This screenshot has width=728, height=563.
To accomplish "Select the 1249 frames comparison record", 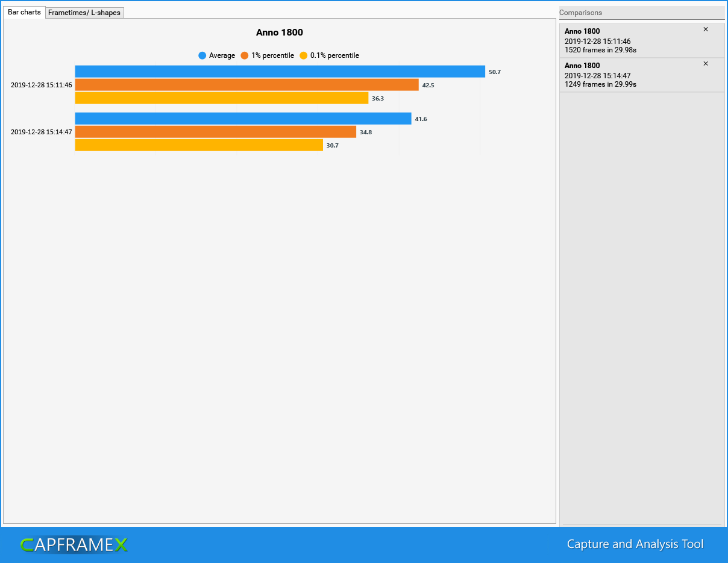I will pyautogui.click(x=642, y=75).
